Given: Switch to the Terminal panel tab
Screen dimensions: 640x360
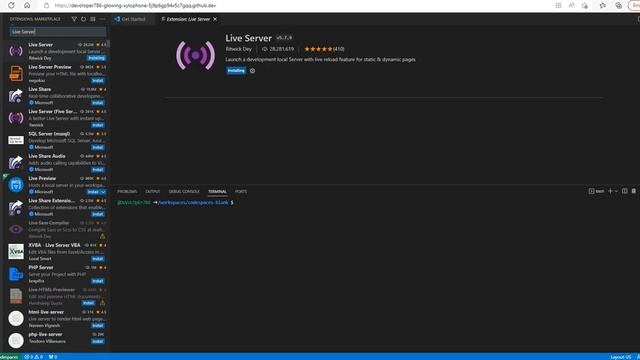Looking at the screenshot, I should [x=217, y=191].
